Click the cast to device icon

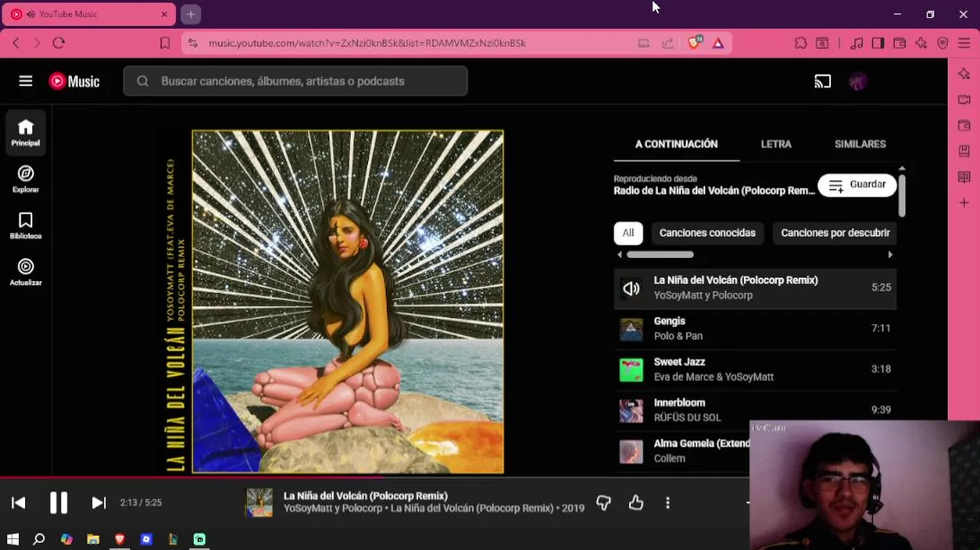tap(822, 81)
